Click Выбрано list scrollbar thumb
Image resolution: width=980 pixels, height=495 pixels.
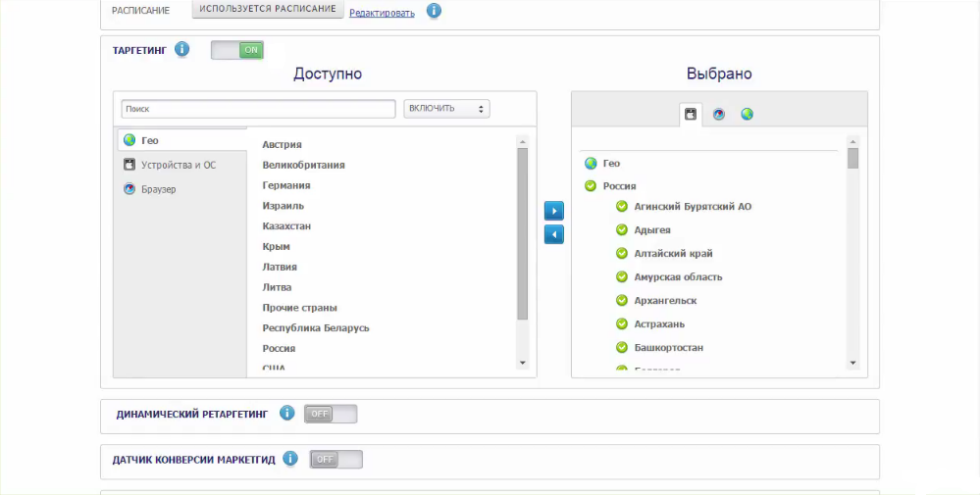[853, 158]
